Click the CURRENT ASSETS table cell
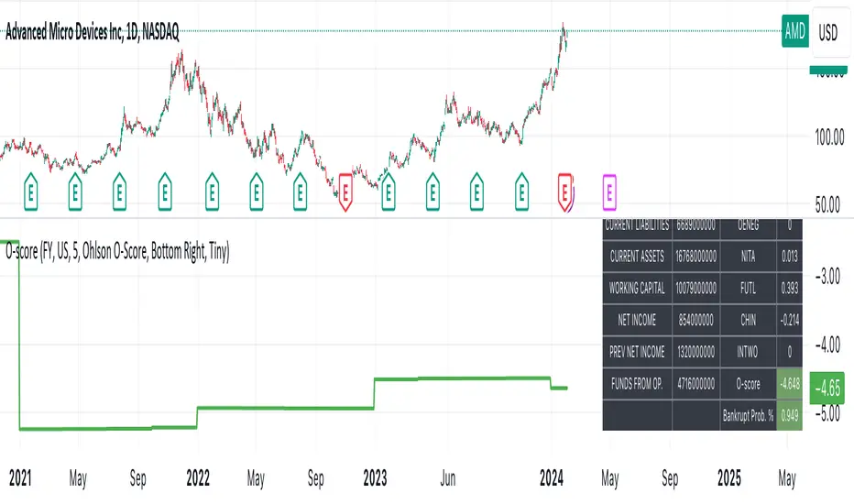Image resolution: width=854 pixels, height=504 pixels. click(637, 256)
